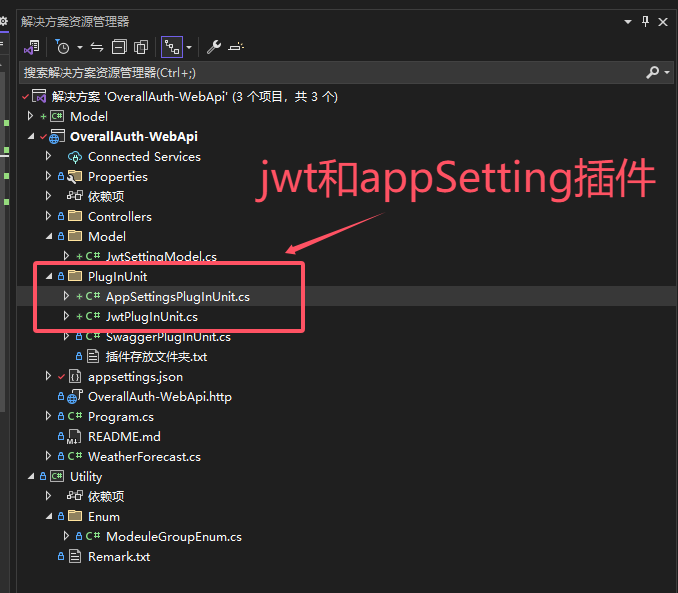The width and height of the screenshot is (678, 593).
Task: Toggle the Show All Files icon
Action: [141, 47]
